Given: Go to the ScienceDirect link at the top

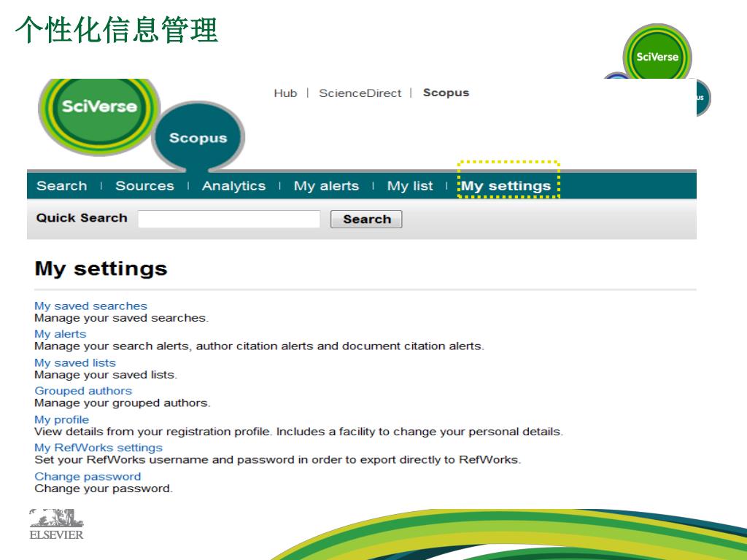Looking at the screenshot, I should click(x=360, y=93).
